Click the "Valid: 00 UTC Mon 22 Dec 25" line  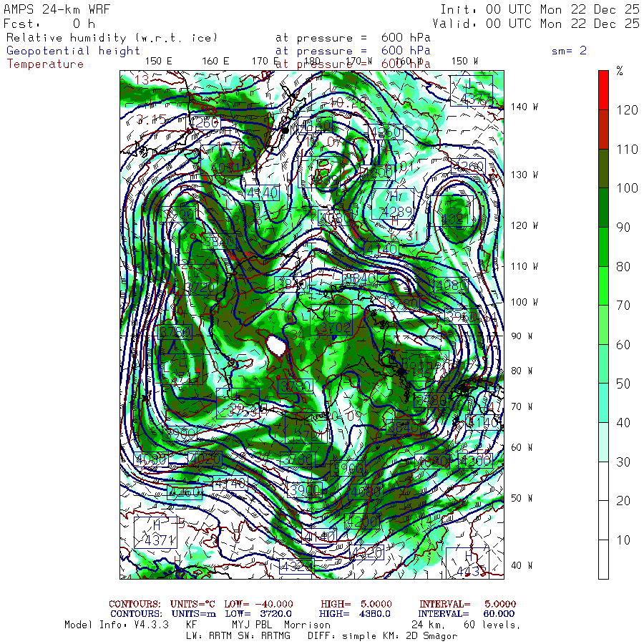pyautogui.click(x=535, y=24)
